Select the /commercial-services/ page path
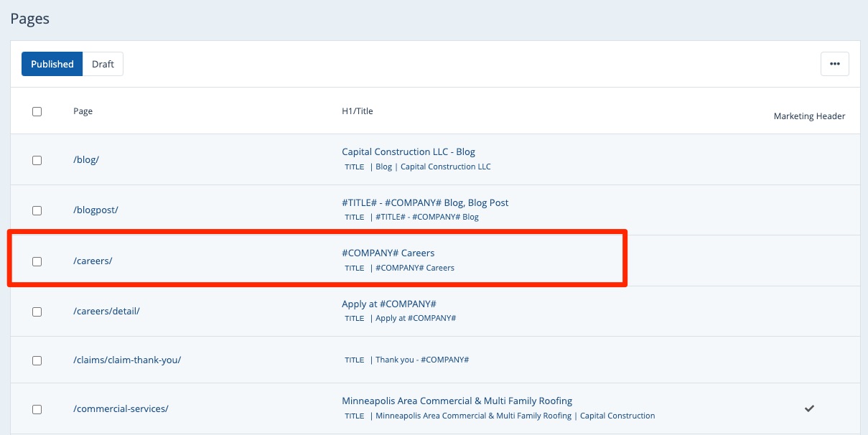Screen dimensions: 868x435 pos(121,408)
